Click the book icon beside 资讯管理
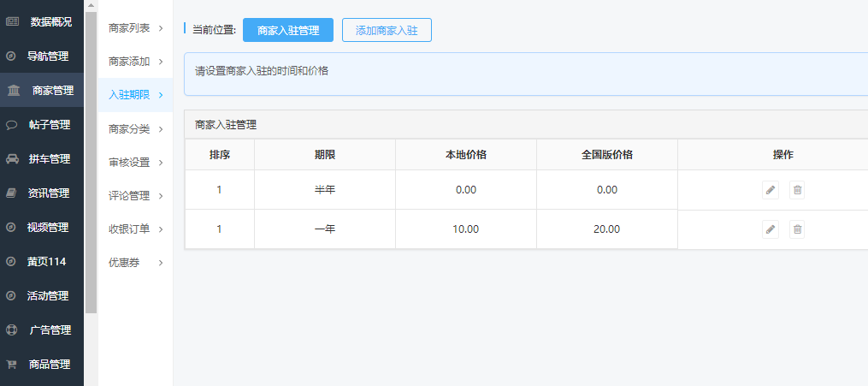868x386 pixels. click(x=11, y=193)
